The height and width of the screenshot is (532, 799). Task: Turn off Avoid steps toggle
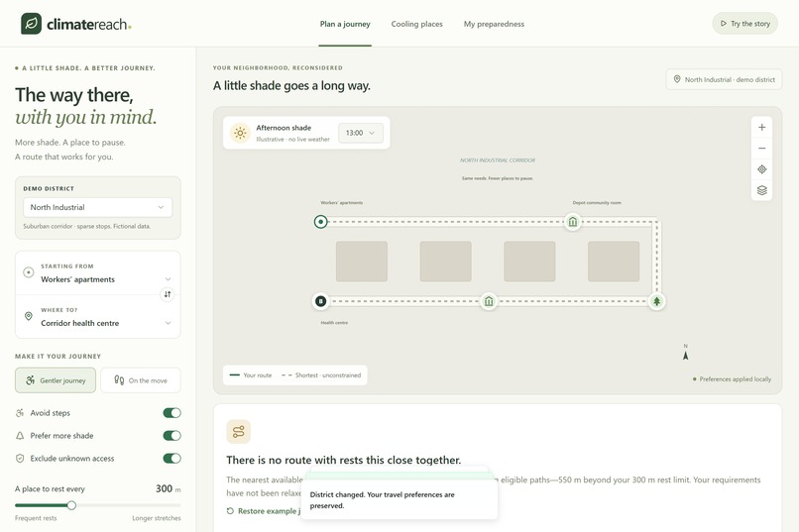pyautogui.click(x=171, y=413)
